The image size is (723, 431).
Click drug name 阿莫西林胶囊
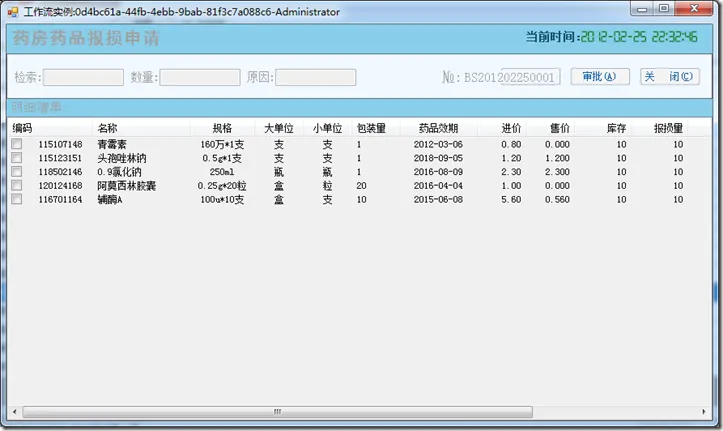pos(127,186)
